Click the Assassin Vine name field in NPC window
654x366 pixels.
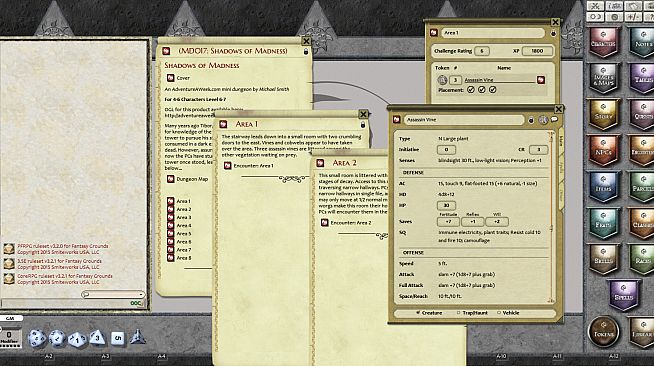[464, 120]
